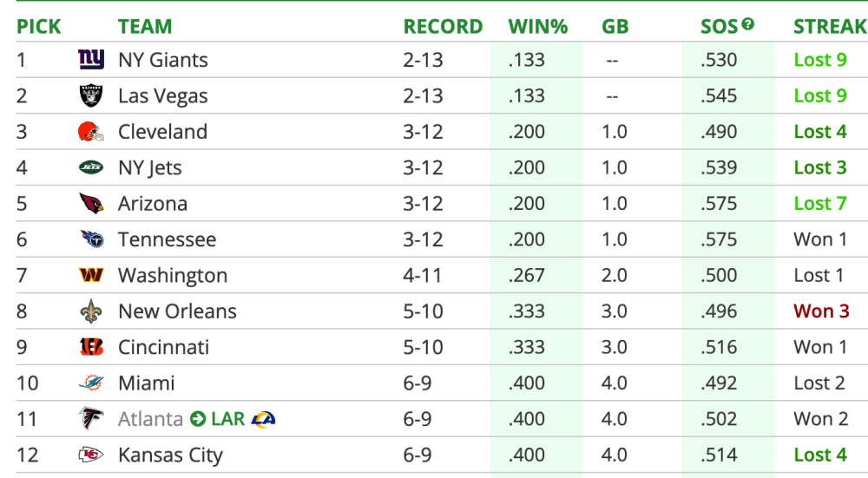
Task: Click the LA Rams logo beside LAR
Action: click(263, 419)
